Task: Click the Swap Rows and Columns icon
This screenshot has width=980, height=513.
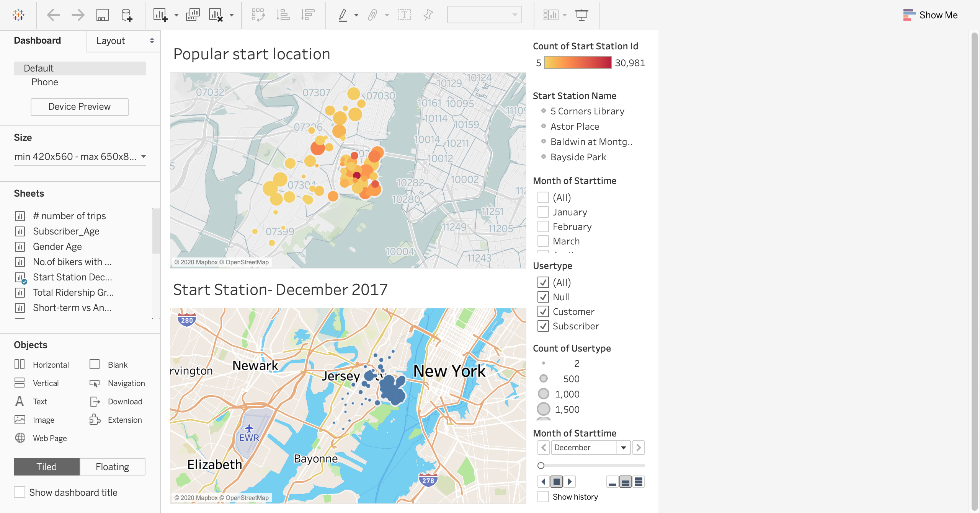Action: (x=258, y=15)
